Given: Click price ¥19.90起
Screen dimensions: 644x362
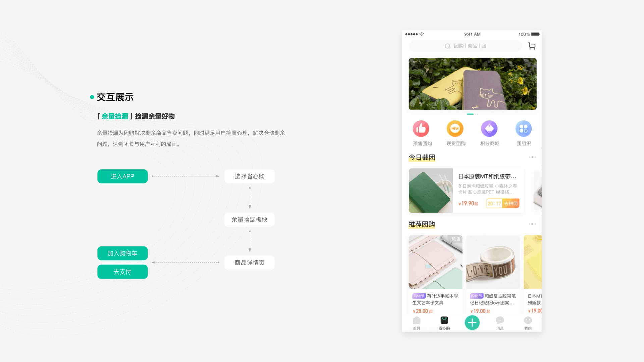Looking at the screenshot, I should click(468, 203).
